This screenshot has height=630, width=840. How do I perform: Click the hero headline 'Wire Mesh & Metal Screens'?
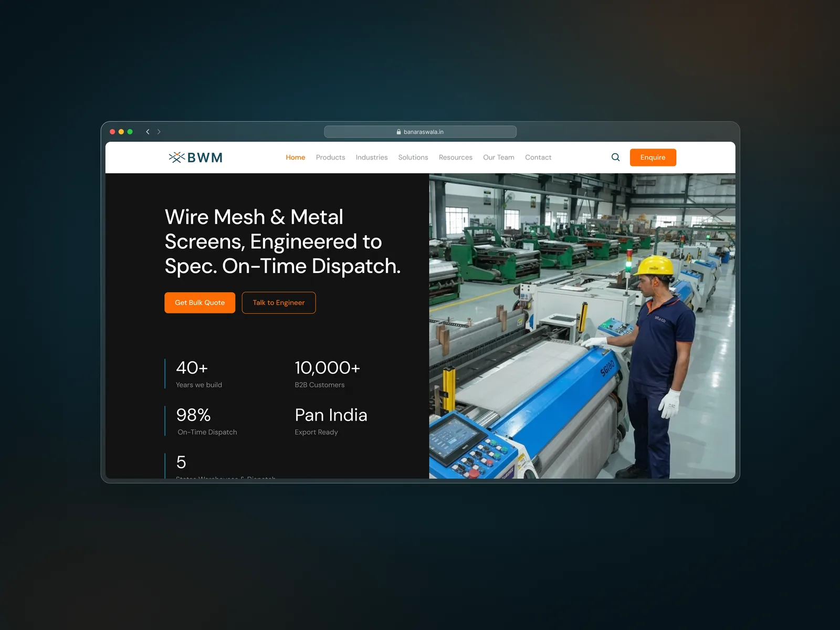tap(282, 241)
